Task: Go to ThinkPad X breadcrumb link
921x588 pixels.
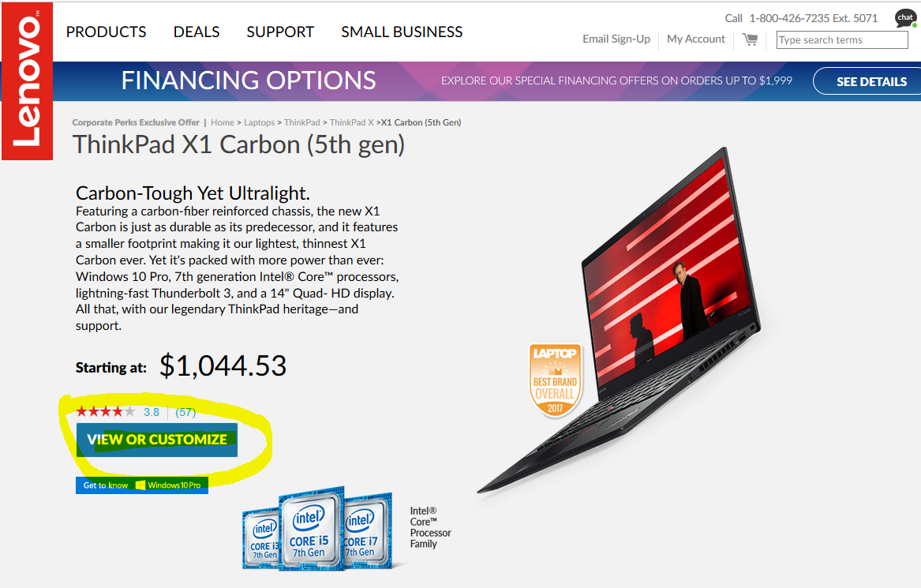Action: click(x=351, y=122)
